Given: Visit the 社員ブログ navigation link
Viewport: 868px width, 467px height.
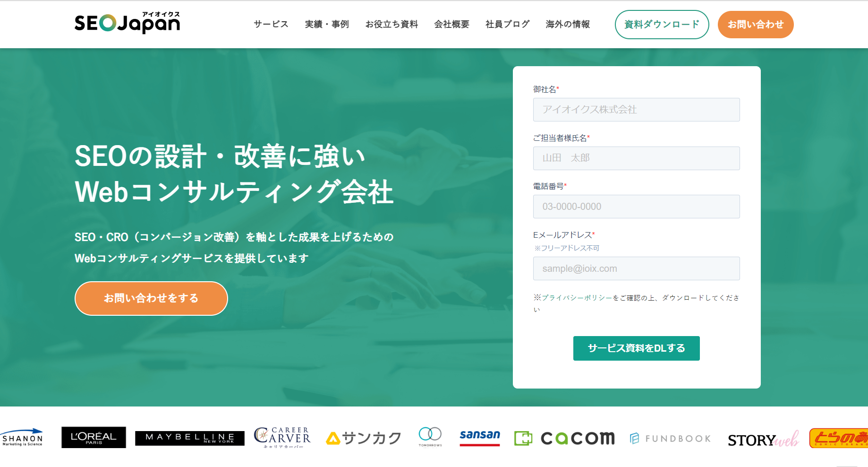Looking at the screenshot, I should (x=508, y=24).
